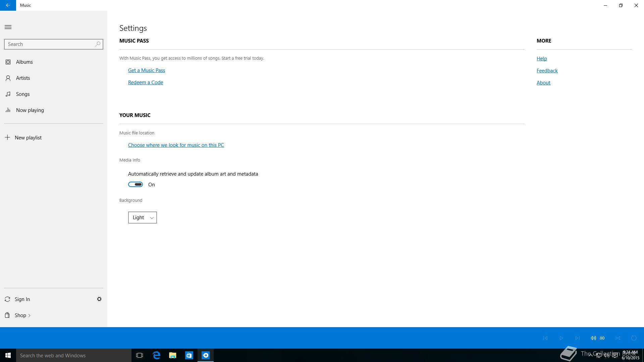Image resolution: width=644 pixels, height=362 pixels.
Task: Click the magnifier search icon
Action: point(98,44)
